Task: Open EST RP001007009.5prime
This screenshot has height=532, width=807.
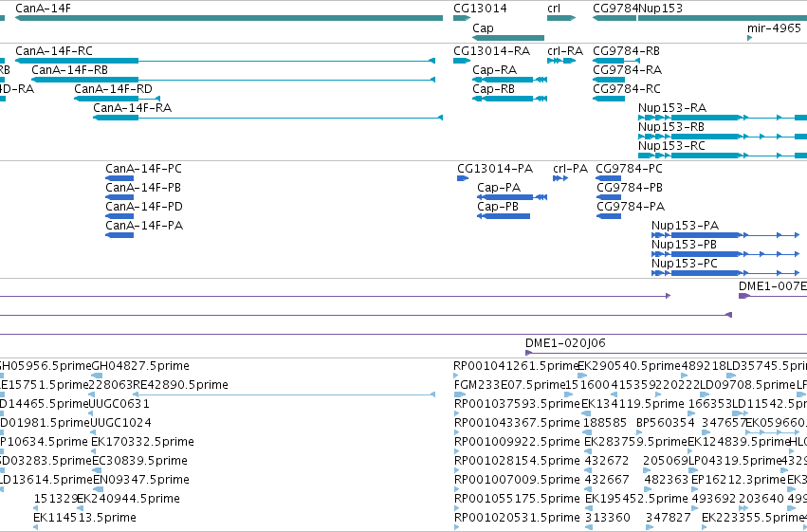Action: point(456,489)
